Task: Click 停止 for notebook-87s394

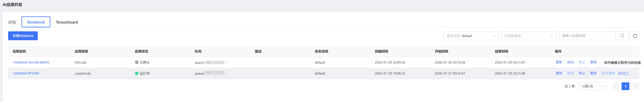Action: click(582, 73)
